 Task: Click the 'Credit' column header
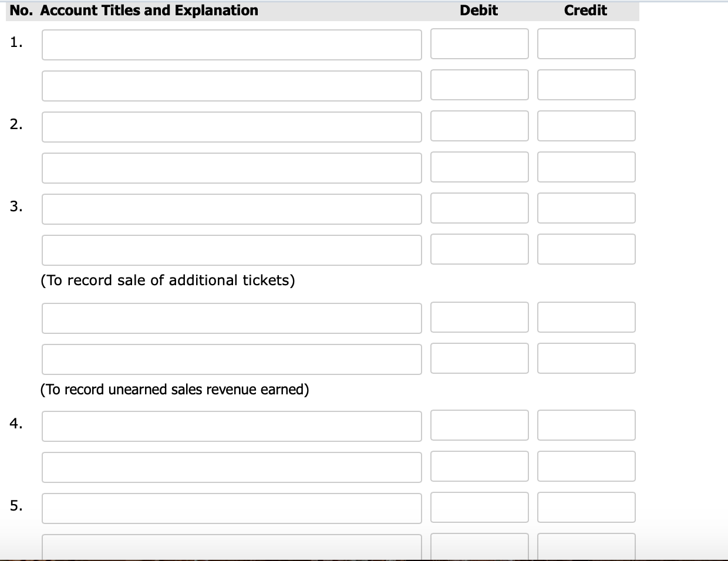586,11
